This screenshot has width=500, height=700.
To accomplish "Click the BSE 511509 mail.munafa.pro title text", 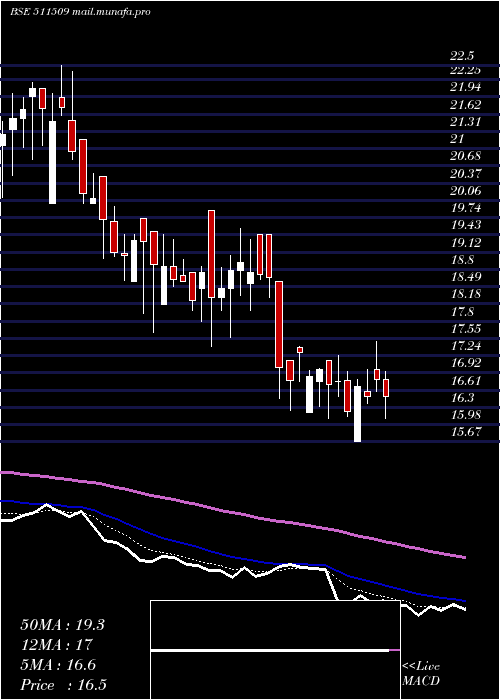I will [x=80, y=12].
